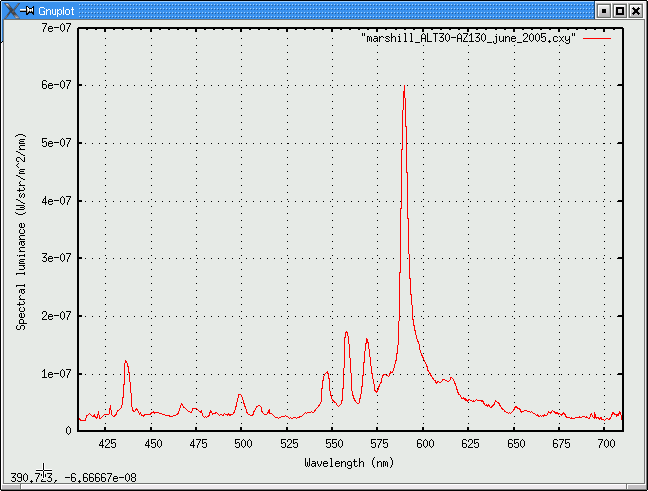Click the 7e-07 tick label on y-axis
This screenshot has width=648, height=491.
click(x=56, y=28)
